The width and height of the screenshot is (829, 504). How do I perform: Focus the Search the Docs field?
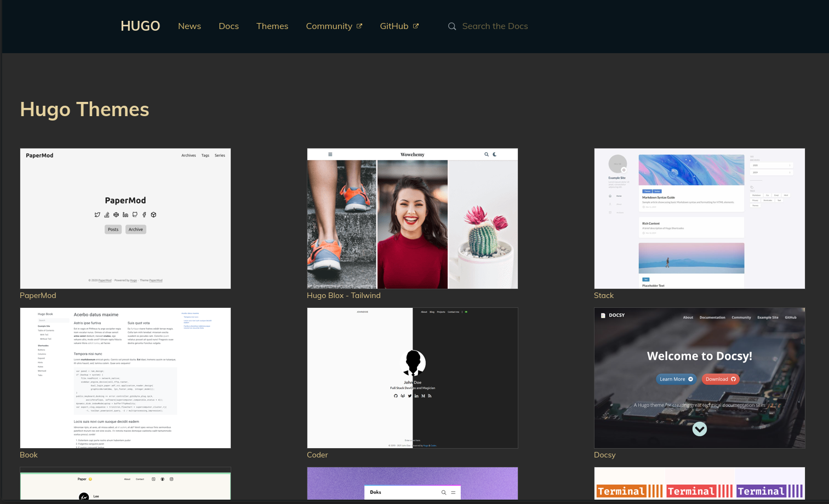point(495,26)
